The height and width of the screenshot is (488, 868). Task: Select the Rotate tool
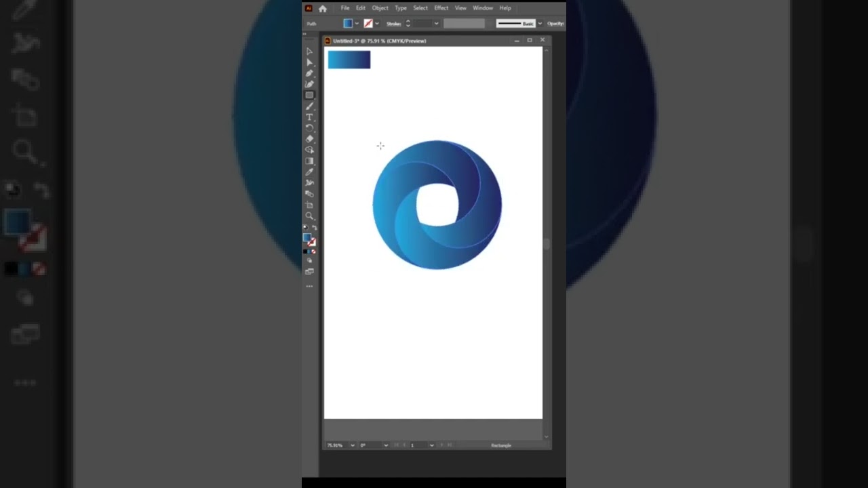click(x=309, y=127)
